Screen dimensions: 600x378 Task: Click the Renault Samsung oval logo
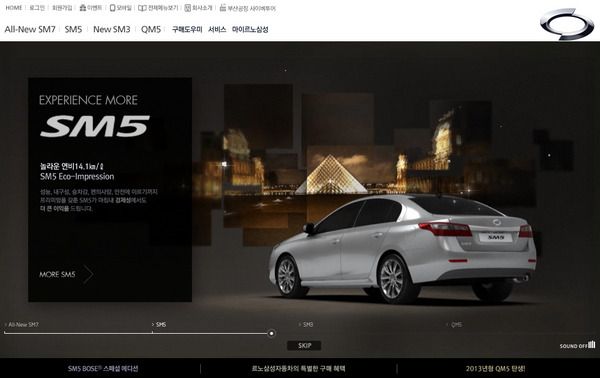click(567, 24)
